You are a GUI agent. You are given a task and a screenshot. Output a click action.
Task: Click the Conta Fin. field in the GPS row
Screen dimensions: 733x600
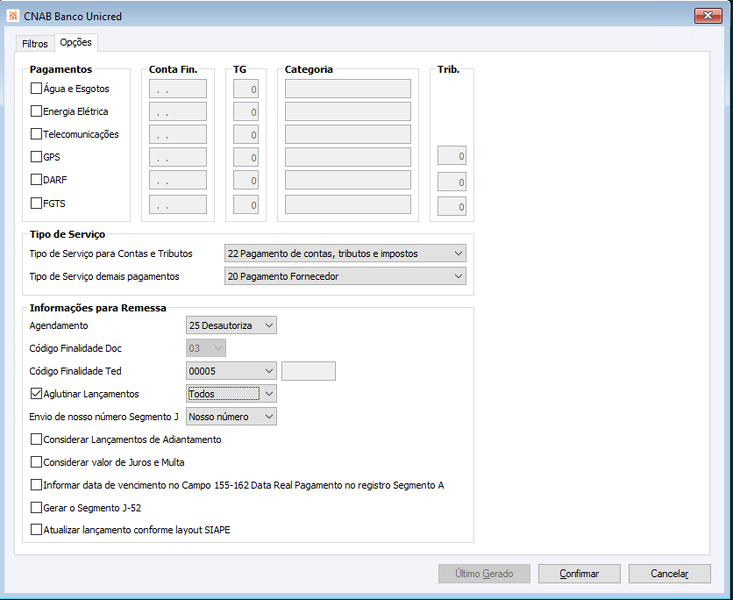tap(178, 158)
